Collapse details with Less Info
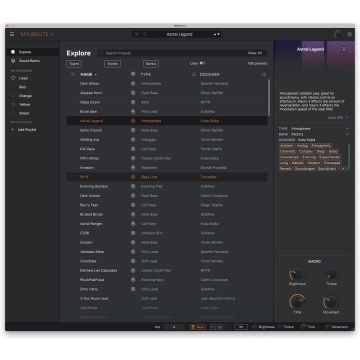This screenshot has height=360, width=360. coord(338,118)
